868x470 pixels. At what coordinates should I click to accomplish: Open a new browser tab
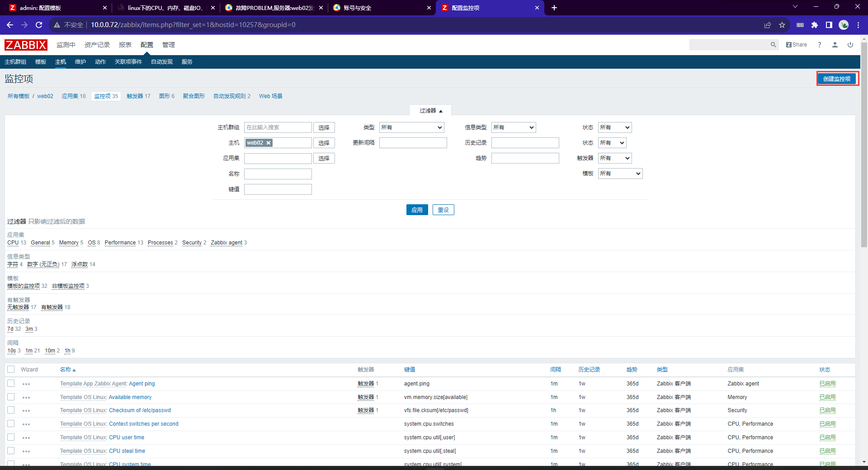(554, 8)
